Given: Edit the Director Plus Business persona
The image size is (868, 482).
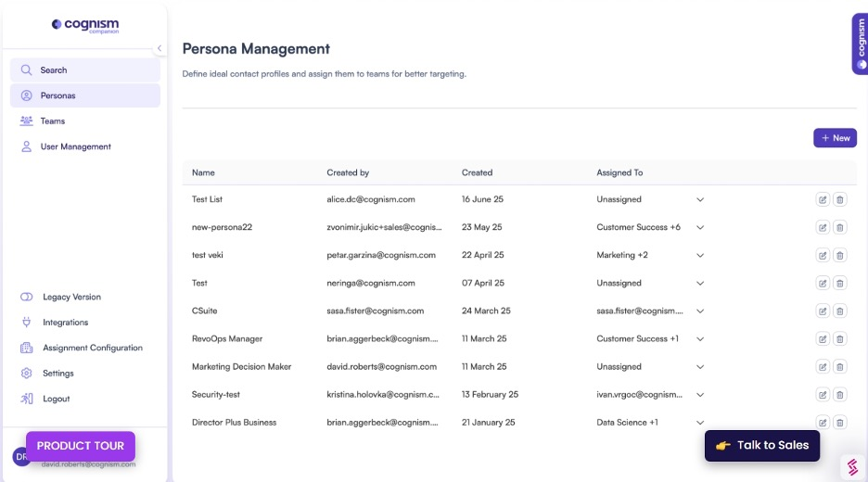Looking at the screenshot, I should click(823, 423).
